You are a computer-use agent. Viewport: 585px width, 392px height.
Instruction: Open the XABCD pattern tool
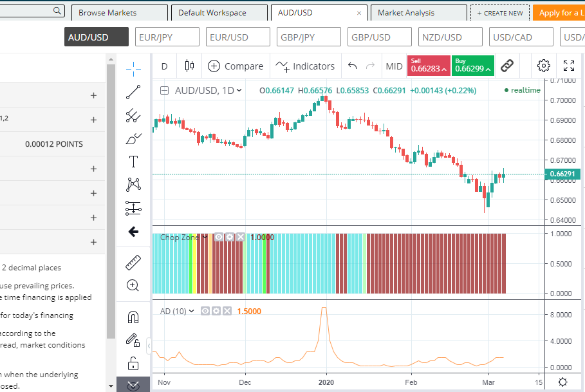tap(133, 185)
